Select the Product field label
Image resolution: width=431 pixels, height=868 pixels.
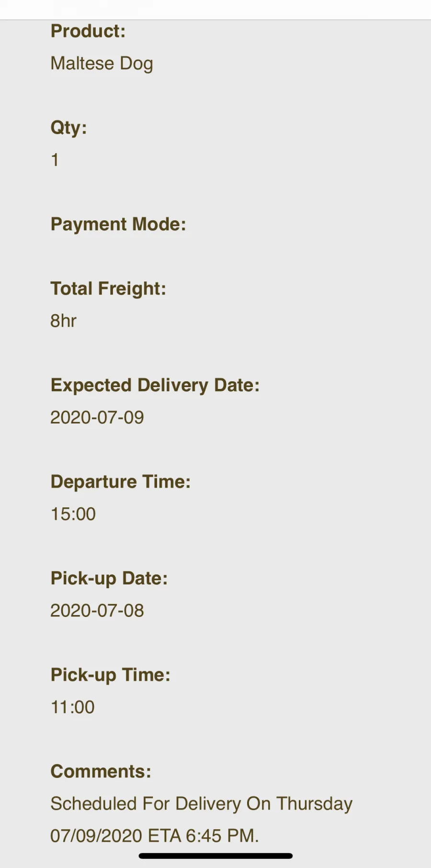tap(88, 31)
